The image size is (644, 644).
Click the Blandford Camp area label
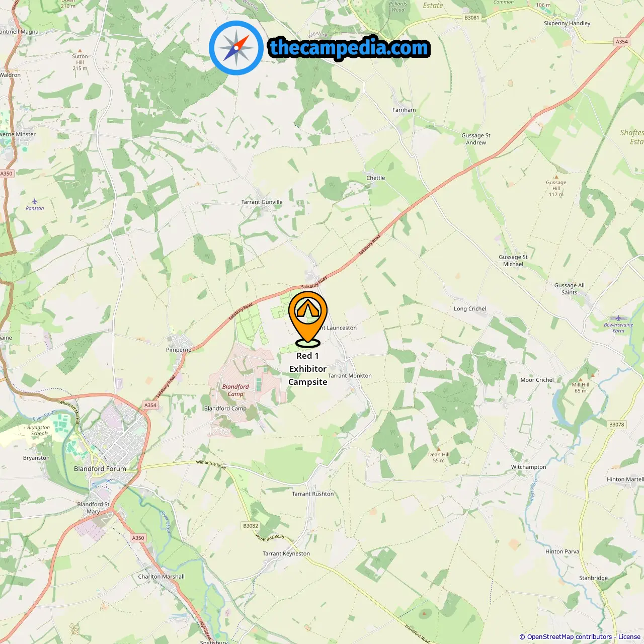(235, 390)
